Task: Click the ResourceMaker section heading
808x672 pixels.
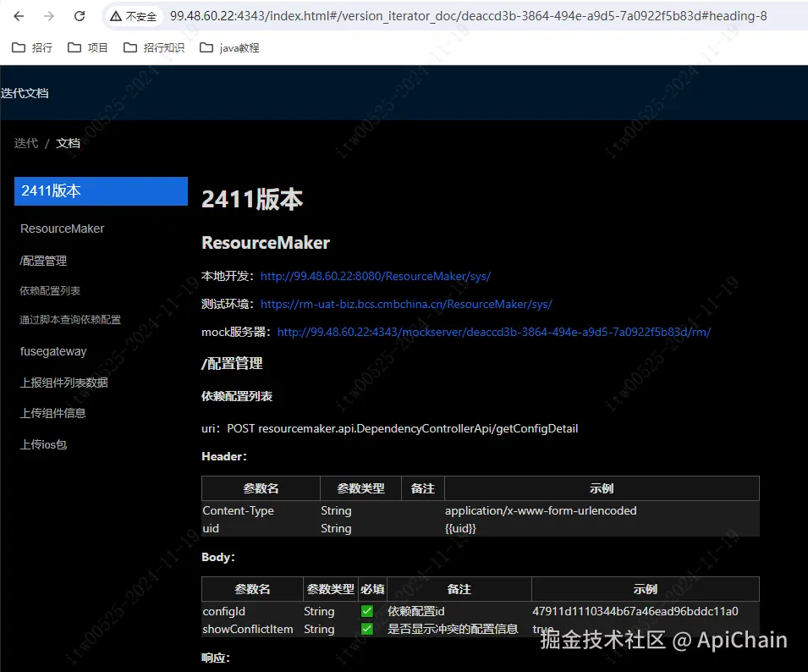Action: [266, 243]
